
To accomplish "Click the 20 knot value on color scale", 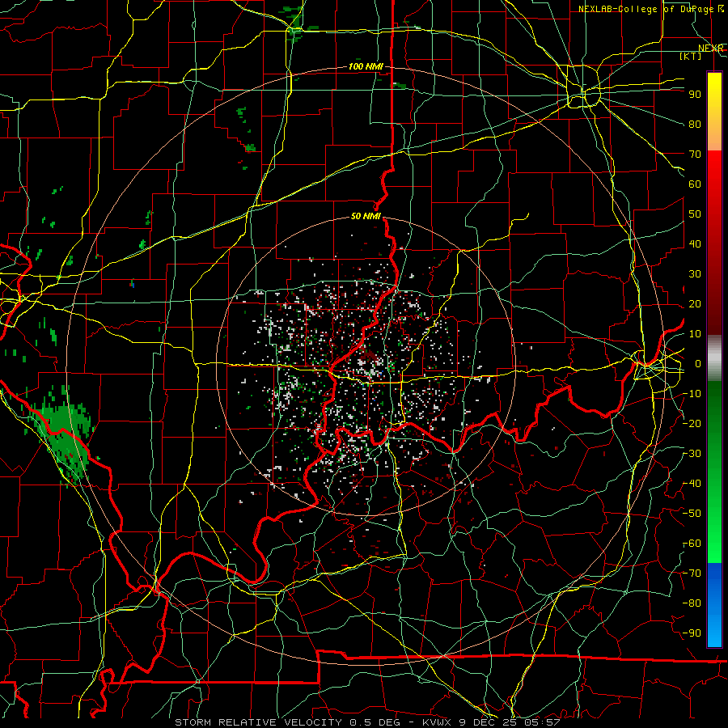I will (695, 304).
